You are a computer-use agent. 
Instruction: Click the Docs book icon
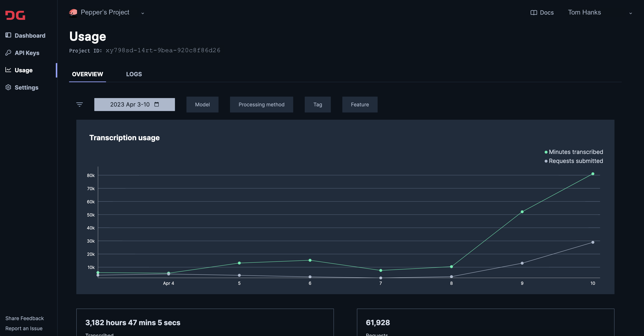point(533,12)
